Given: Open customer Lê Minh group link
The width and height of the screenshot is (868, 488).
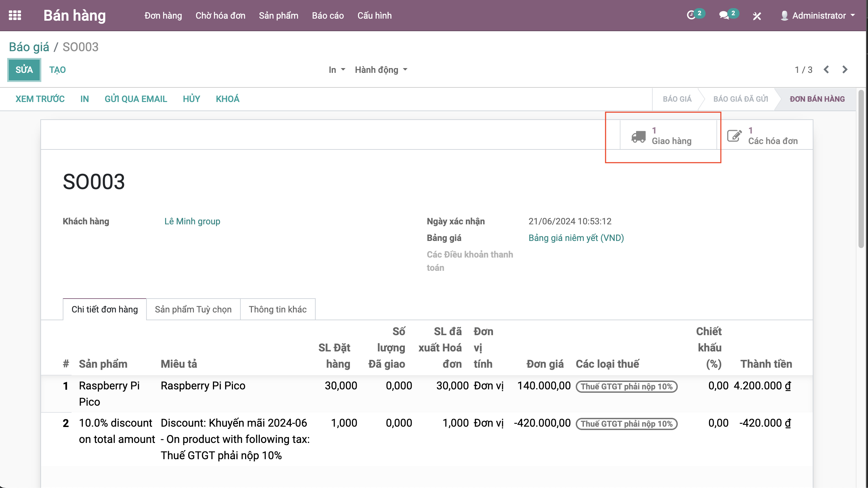Looking at the screenshot, I should coord(192,221).
